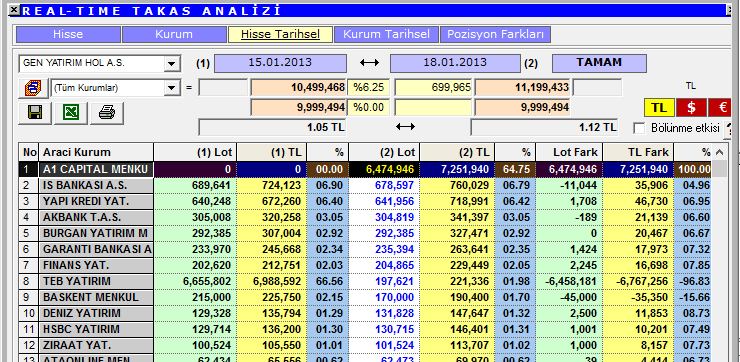Click IS BANKASI second lot 678,597

pos(384,185)
